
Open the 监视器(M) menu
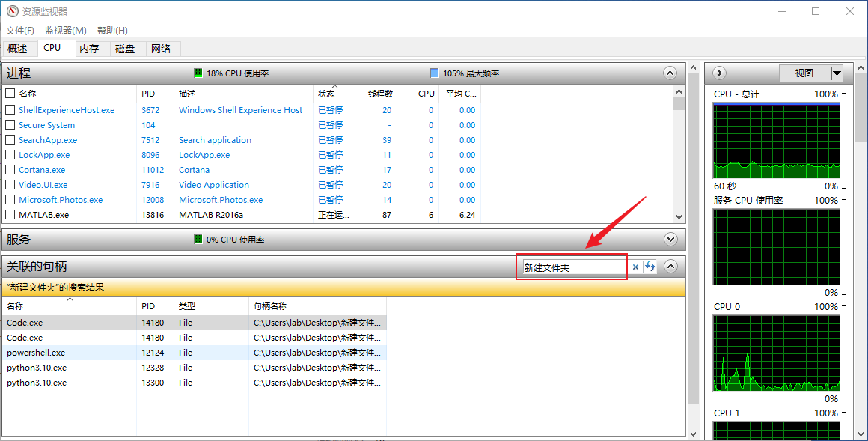point(65,31)
